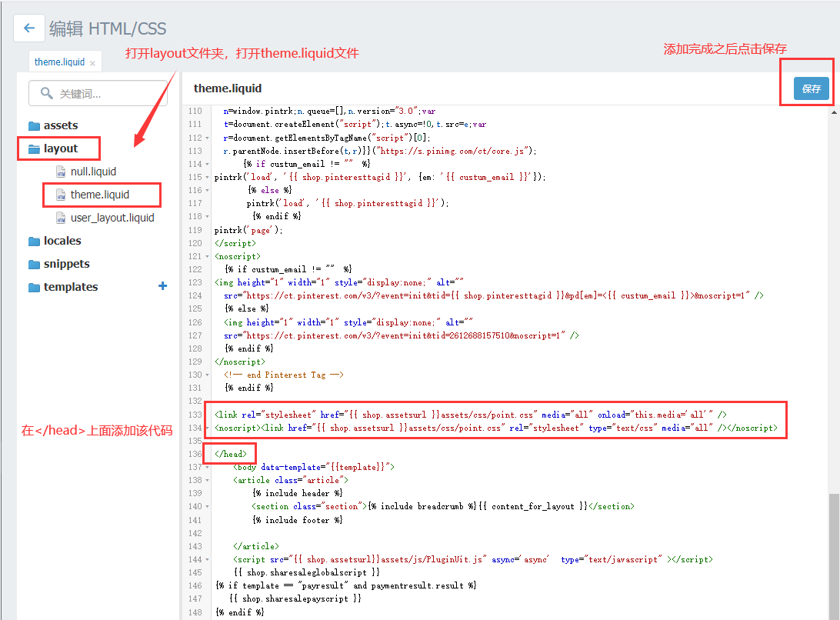Click the editor vertical scrollbar thumb
The width and height of the screenshot is (840, 620).
[834, 557]
